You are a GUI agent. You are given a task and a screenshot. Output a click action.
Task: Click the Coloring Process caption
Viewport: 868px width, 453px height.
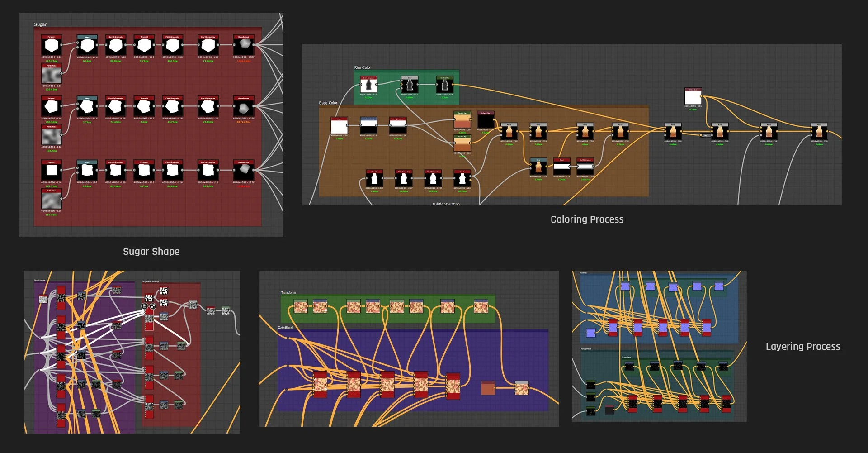(x=587, y=219)
